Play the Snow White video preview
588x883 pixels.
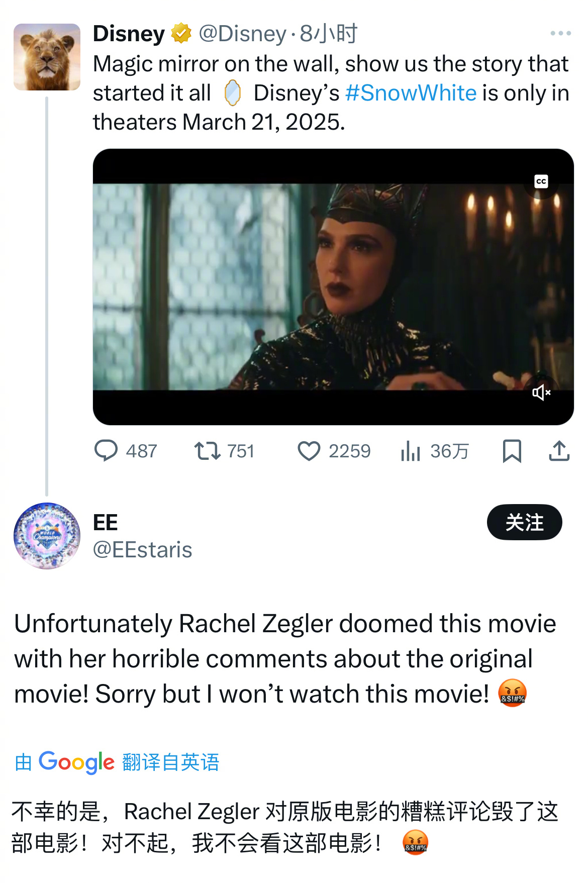pyautogui.click(x=333, y=286)
